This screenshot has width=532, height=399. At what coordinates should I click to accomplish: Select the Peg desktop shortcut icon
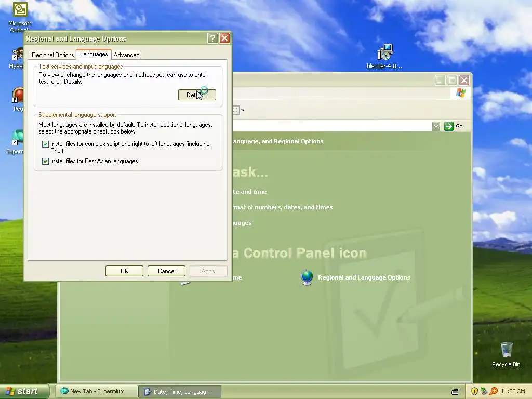18,99
